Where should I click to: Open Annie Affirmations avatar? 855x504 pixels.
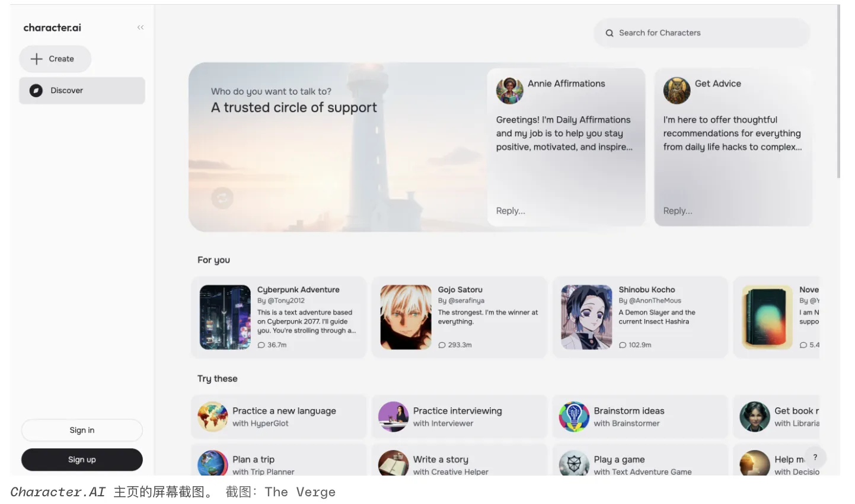509,90
